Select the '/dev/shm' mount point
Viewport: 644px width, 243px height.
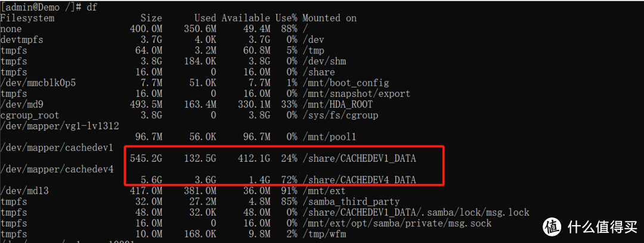tap(324, 61)
